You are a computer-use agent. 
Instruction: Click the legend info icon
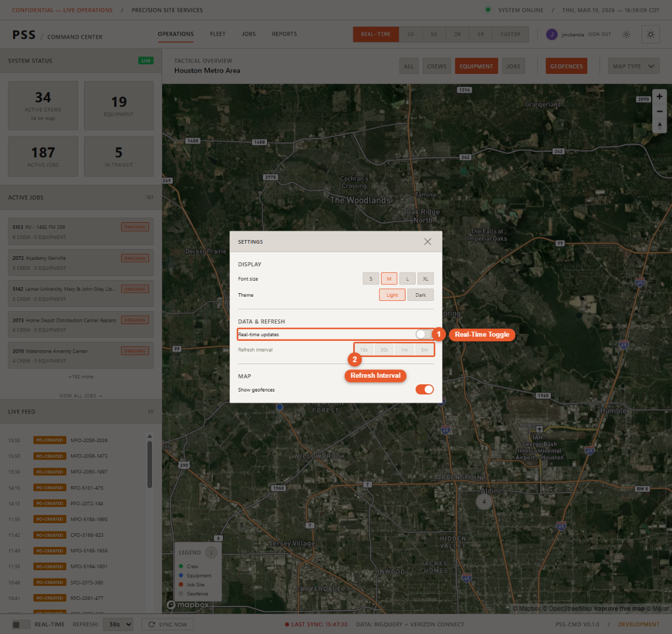click(211, 552)
